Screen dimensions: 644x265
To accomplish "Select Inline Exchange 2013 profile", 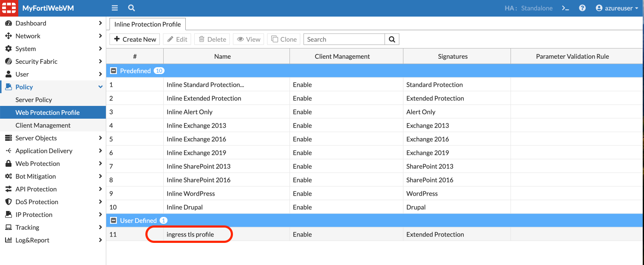I will click(196, 125).
